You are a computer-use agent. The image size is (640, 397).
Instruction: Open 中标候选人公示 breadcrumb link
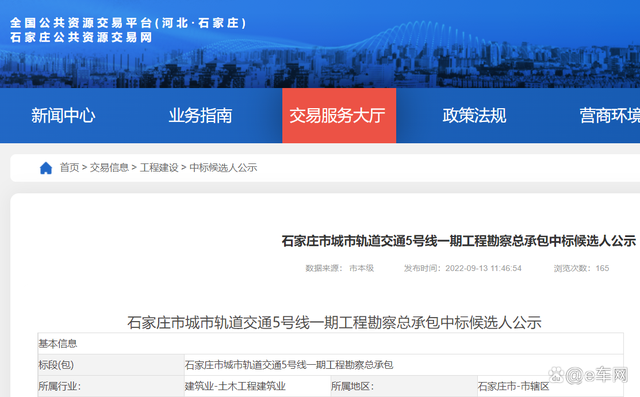pos(223,168)
